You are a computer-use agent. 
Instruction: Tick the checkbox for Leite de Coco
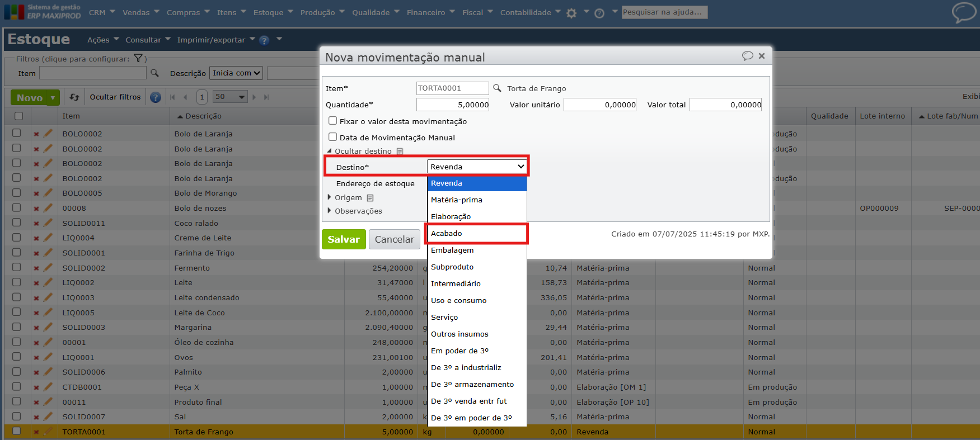point(17,312)
